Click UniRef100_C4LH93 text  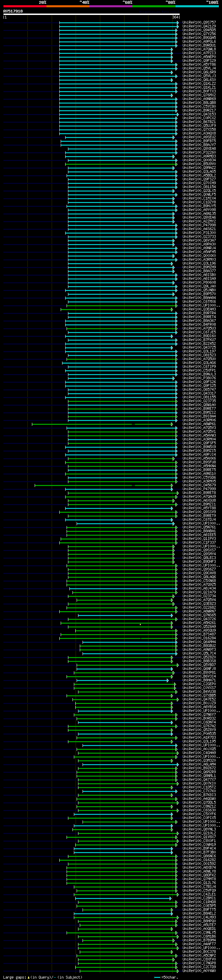coord(199,917)
